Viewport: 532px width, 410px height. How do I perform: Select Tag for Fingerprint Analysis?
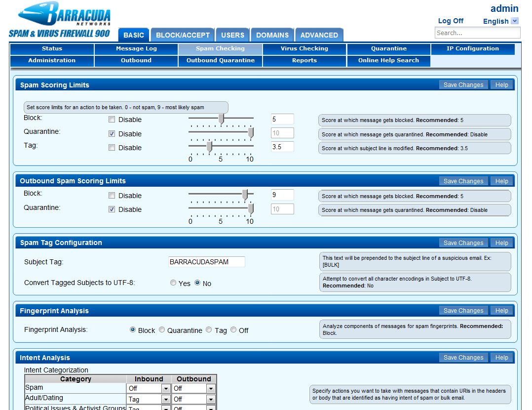coord(209,329)
